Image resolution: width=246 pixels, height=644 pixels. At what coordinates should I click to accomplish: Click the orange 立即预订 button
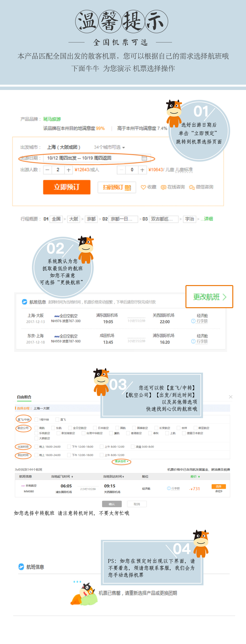pyautogui.click(x=67, y=187)
